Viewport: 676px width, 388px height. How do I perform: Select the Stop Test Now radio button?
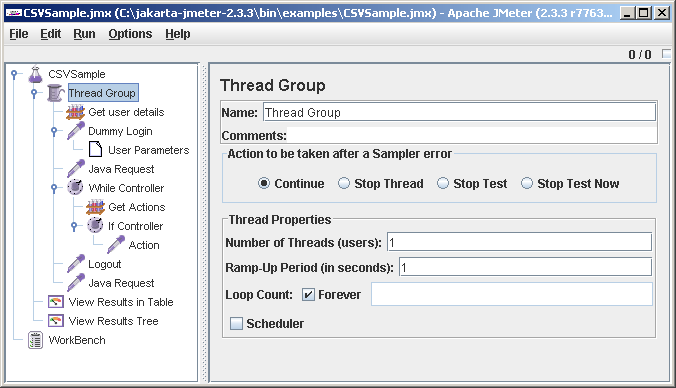(x=526, y=183)
